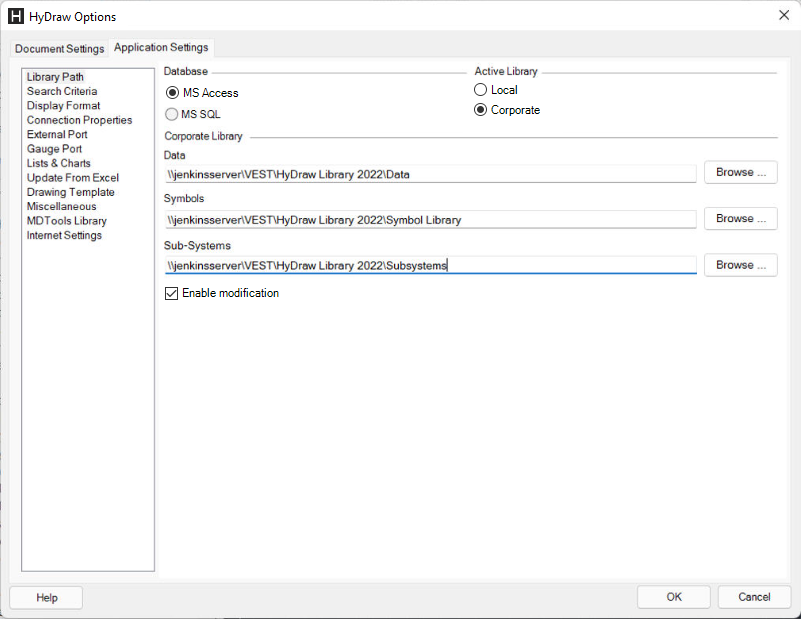Click inside the Sub-Systems path field
Image resolution: width=801 pixels, height=619 pixels.
[x=430, y=265]
